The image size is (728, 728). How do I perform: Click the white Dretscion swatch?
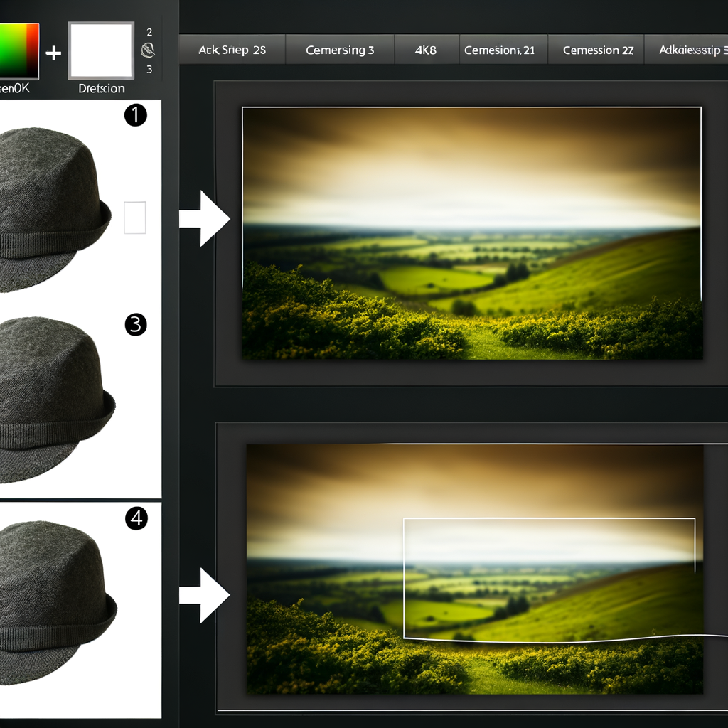[101, 50]
